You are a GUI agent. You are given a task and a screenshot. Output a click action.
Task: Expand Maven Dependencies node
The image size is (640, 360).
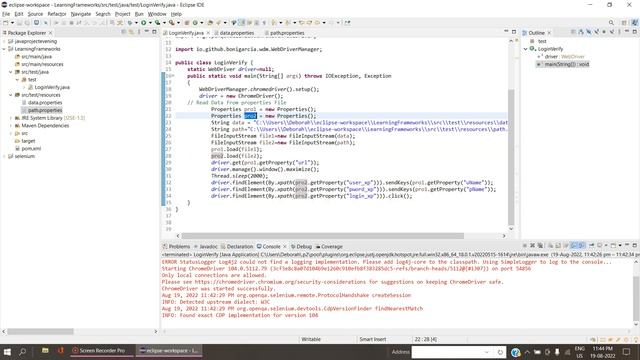tap(11, 126)
